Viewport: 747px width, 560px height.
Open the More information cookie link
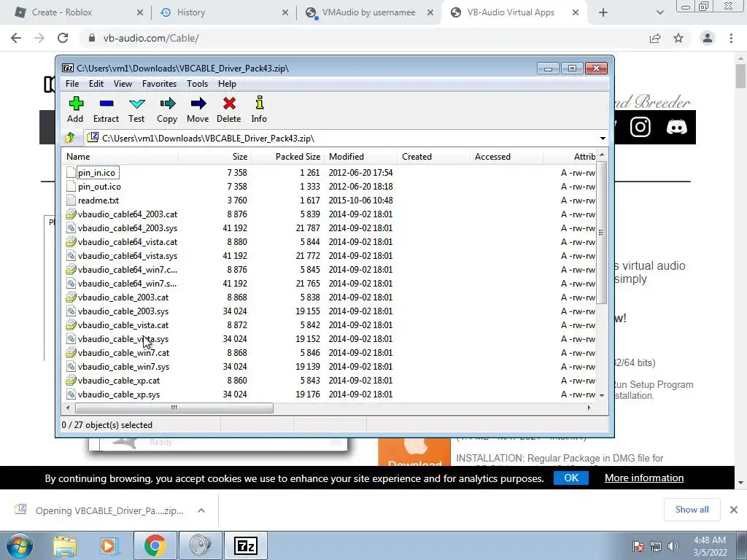coord(644,478)
